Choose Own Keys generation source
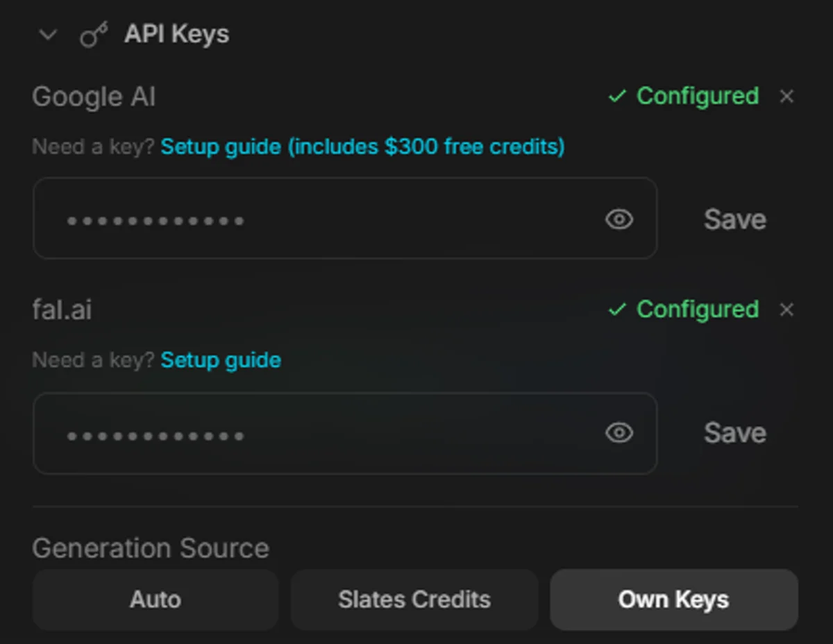The width and height of the screenshot is (833, 644). click(x=673, y=600)
